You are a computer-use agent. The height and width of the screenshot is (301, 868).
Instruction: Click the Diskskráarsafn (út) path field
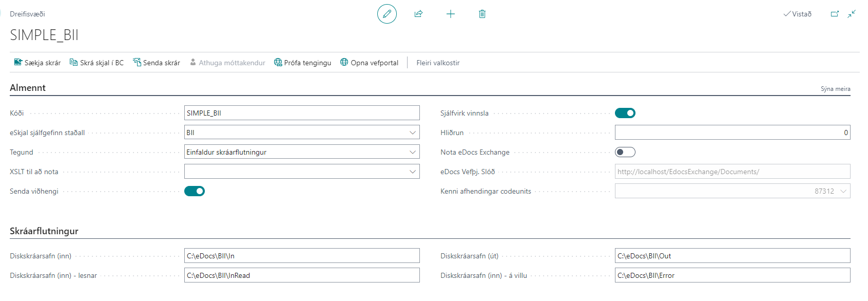[x=732, y=256]
